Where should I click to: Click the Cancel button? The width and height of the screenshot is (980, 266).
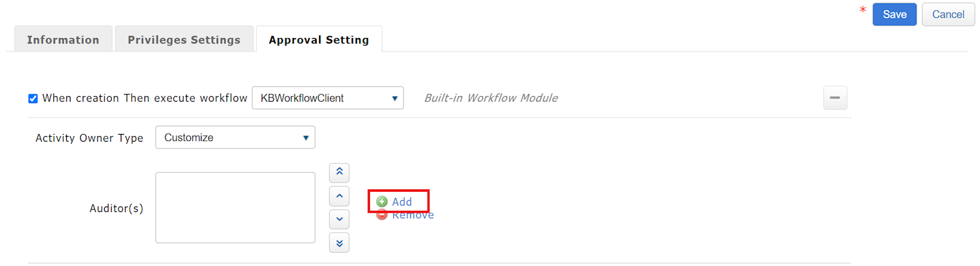coord(948,15)
